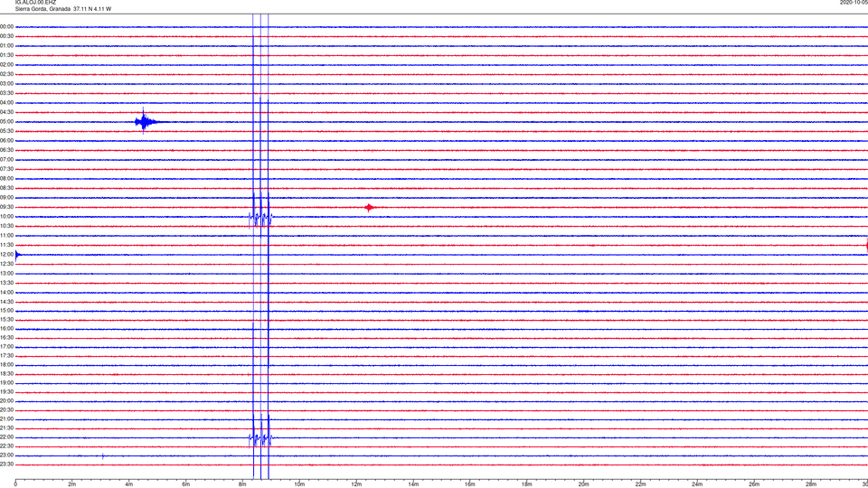Click the 20m tick on the minute axis
868x488 pixels.
[583, 484]
